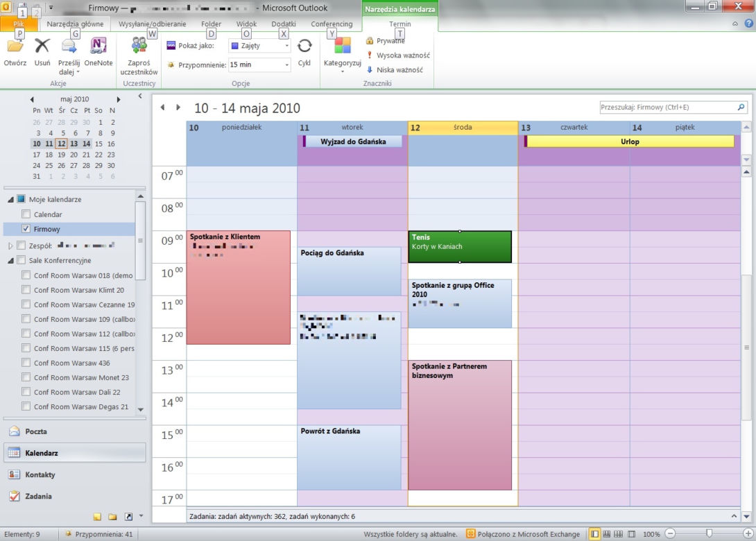Viewport: 756px width, 541px height.
Task: Click Przypomnienia: 41 in status bar
Action: point(99,534)
